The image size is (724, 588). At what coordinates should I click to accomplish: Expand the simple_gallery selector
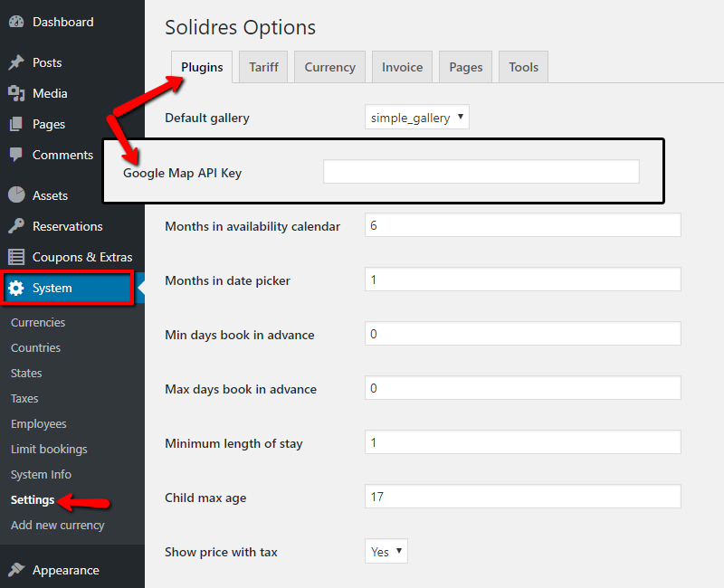[416, 117]
